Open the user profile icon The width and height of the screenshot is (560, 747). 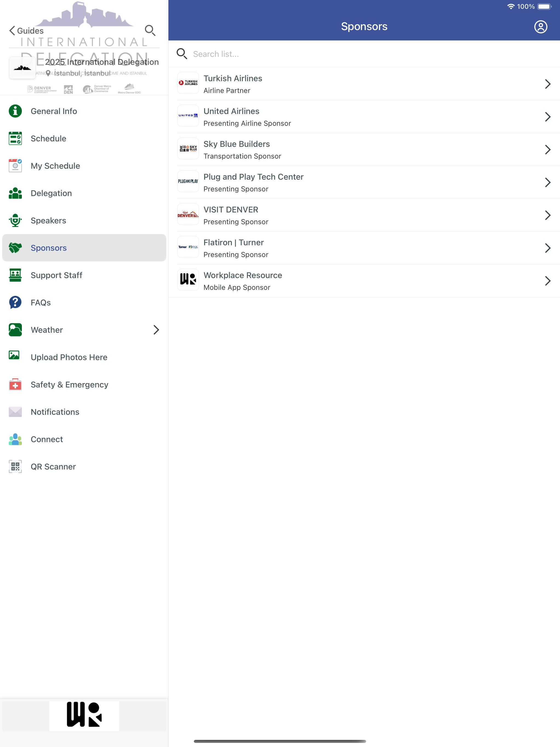pyautogui.click(x=540, y=27)
